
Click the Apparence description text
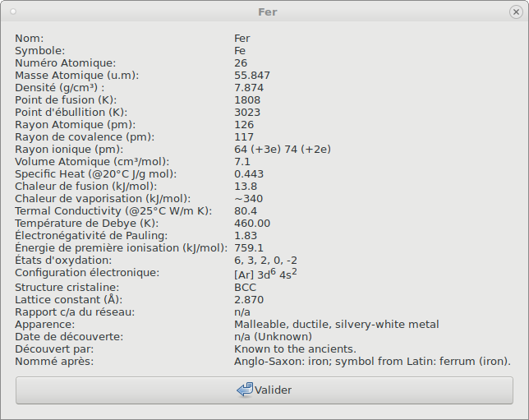pos(336,325)
